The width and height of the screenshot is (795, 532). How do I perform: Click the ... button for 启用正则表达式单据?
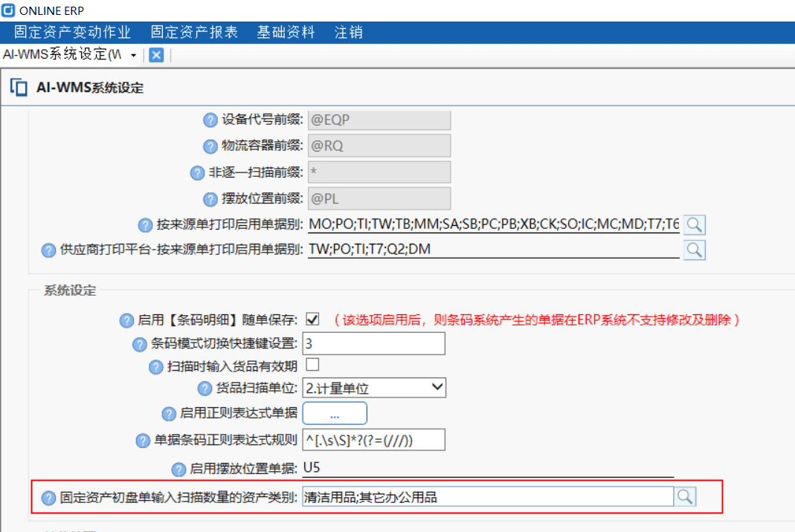coord(335,413)
